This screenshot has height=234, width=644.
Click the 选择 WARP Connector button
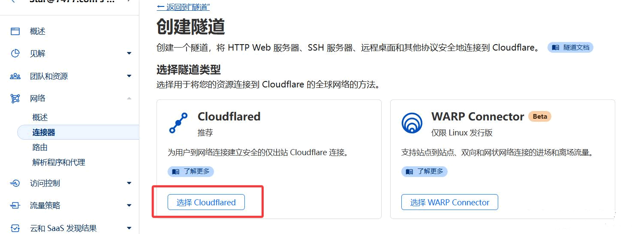[450, 202]
